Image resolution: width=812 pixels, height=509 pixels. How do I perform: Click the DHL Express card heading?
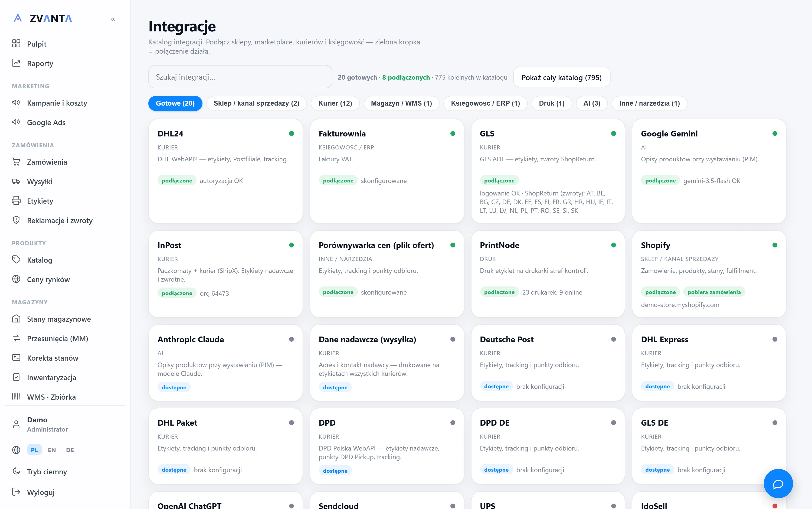click(x=664, y=339)
